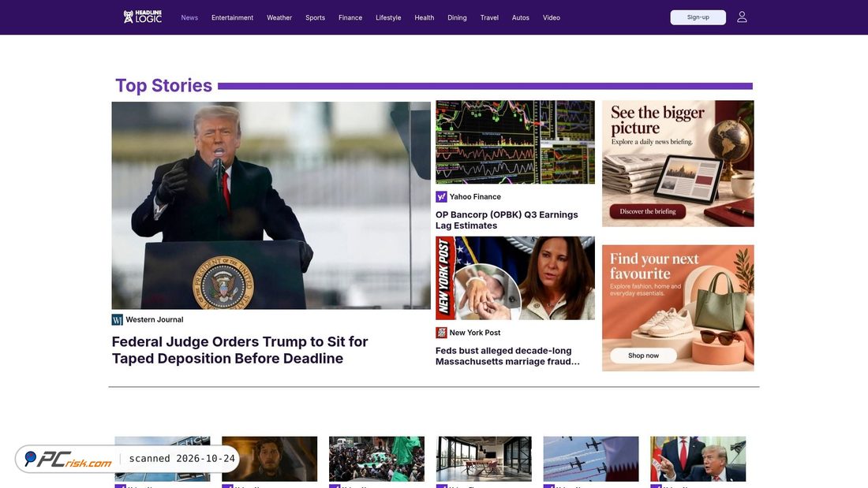Open the Lifestyle section
The width and height of the screenshot is (868, 488).
click(x=388, y=17)
